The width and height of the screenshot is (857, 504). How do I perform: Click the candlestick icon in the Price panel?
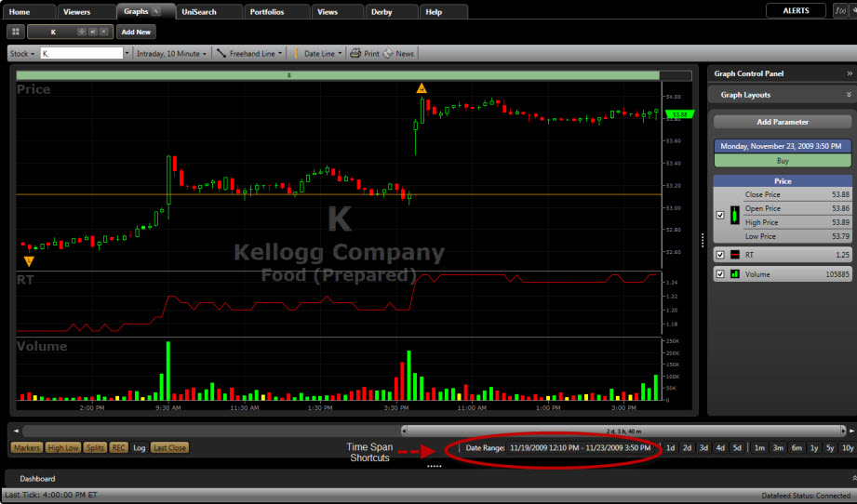click(734, 216)
